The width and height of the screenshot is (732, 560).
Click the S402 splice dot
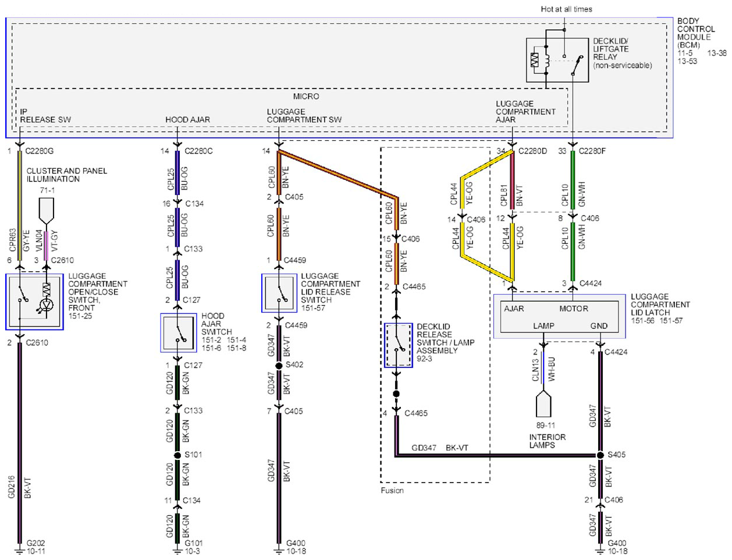(279, 365)
